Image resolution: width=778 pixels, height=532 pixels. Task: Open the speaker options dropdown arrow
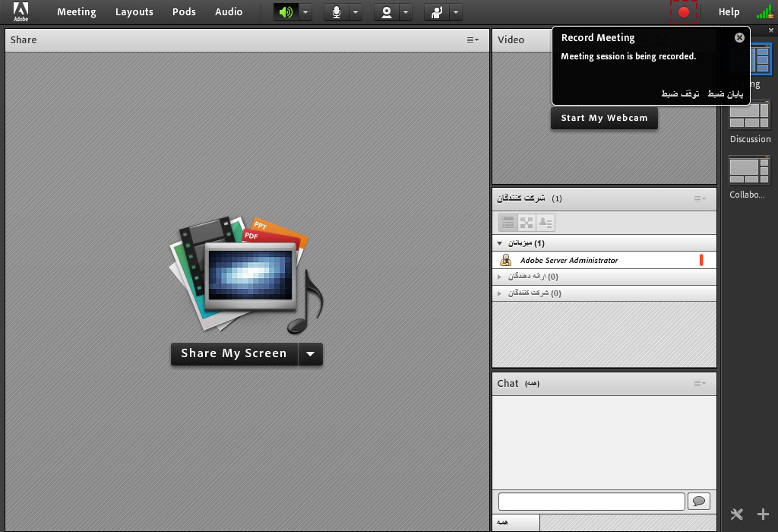pos(305,12)
